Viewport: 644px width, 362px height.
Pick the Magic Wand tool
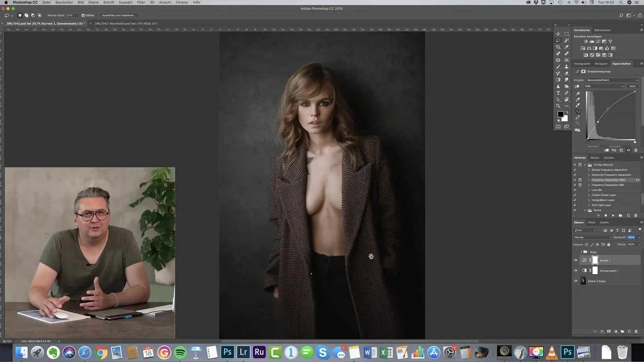(567, 40)
